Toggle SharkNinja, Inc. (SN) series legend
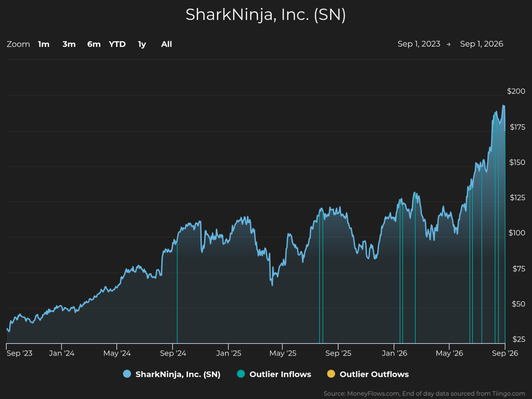 tap(172, 374)
